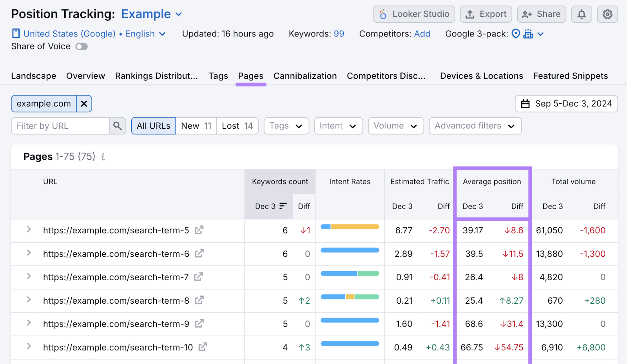This screenshot has width=627, height=364.
Task: Select the New URLs filter
Action: point(196,126)
